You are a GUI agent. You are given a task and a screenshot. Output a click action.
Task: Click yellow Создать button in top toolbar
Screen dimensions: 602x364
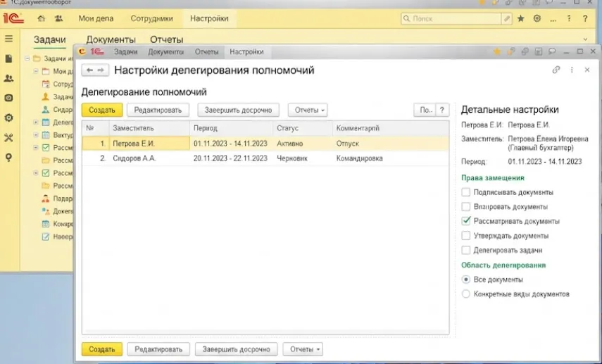click(102, 111)
